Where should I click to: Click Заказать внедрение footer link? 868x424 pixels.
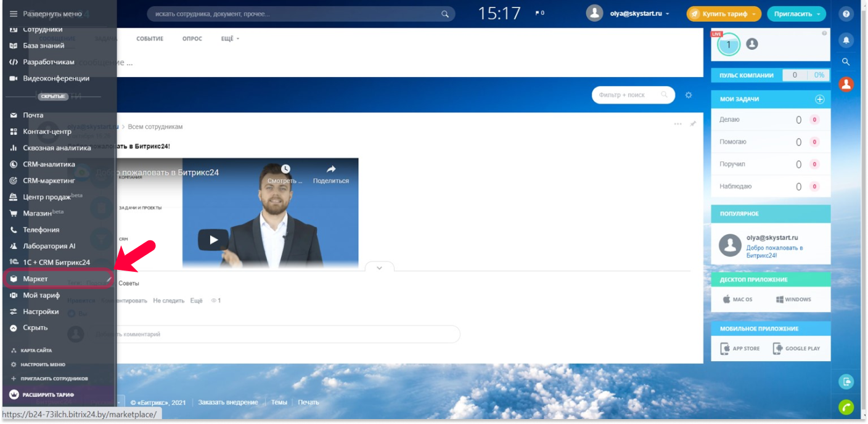pyautogui.click(x=228, y=402)
